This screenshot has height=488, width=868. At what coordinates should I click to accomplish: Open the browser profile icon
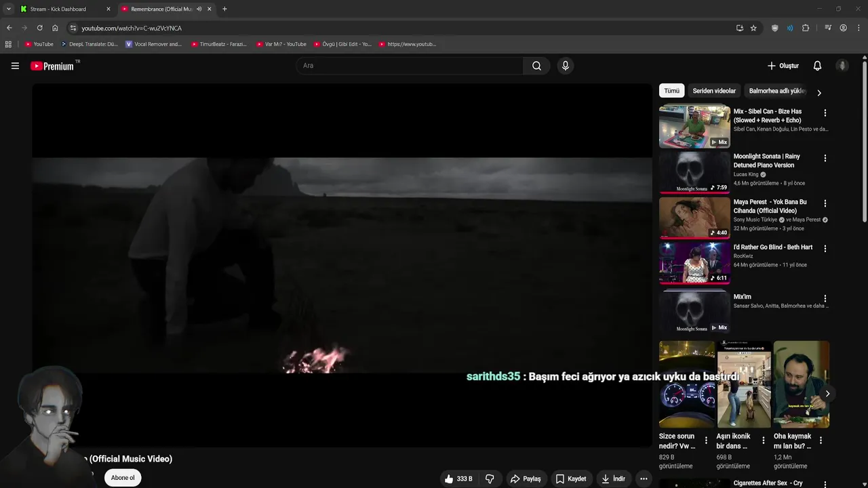(x=843, y=28)
